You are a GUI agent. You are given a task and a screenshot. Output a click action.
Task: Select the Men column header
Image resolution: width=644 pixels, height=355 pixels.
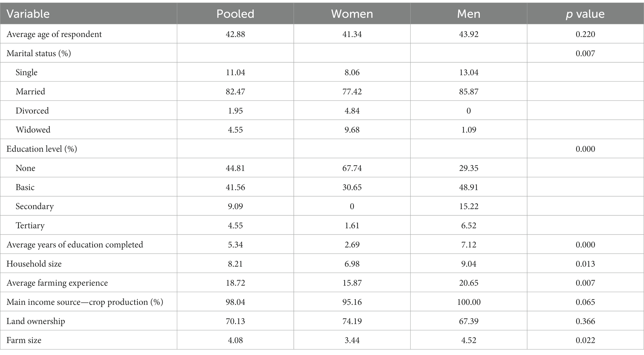(469, 14)
